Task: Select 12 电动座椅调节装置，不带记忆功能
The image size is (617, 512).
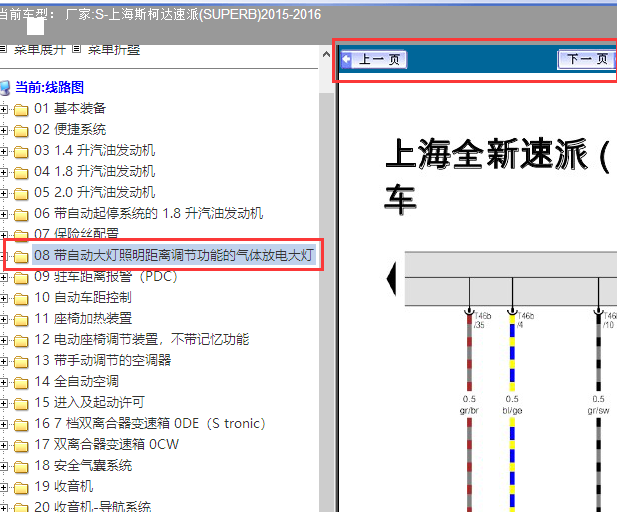Action: click(142, 339)
